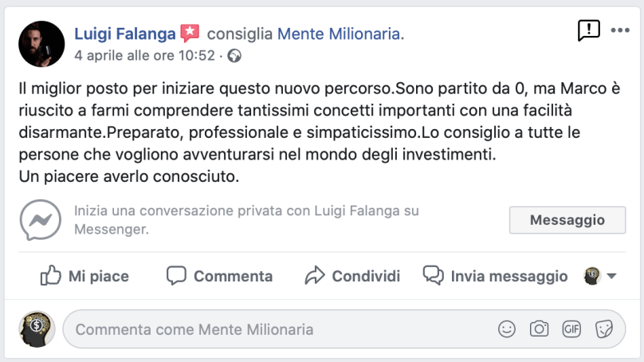Screen dimensions: 644x362
Task: Click the report post feedback icon
Action: 588,31
